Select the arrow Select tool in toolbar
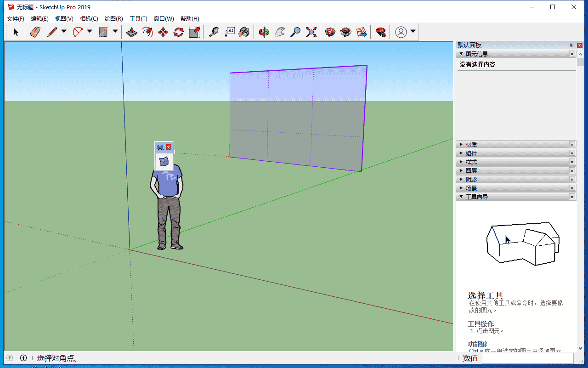 (x=16, y=32)
